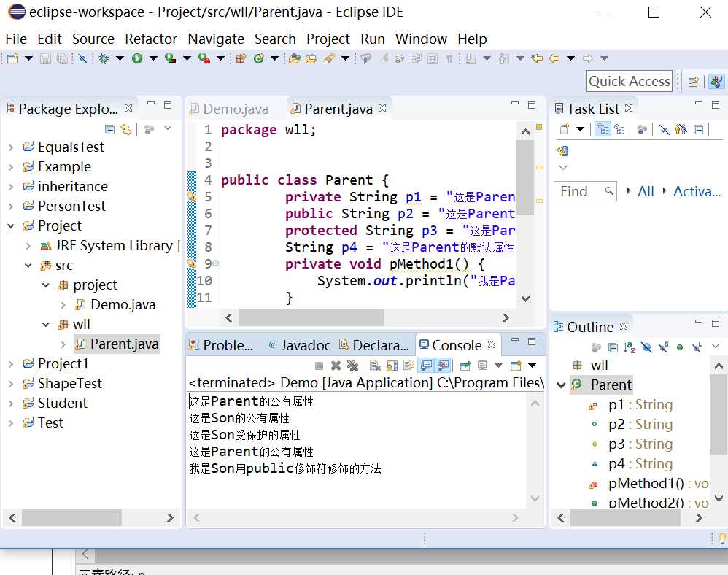The height and width of the screenshot is (575, 728).
Task: Click the New Java Package toolbar icon
Action: point(241,58)
